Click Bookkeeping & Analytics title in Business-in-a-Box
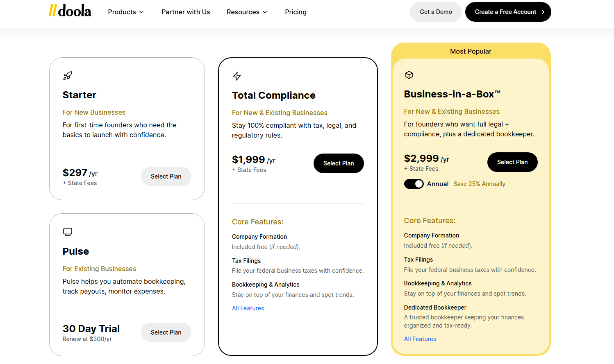The height and width of the screenshot is (364, 614). point(438,283)
